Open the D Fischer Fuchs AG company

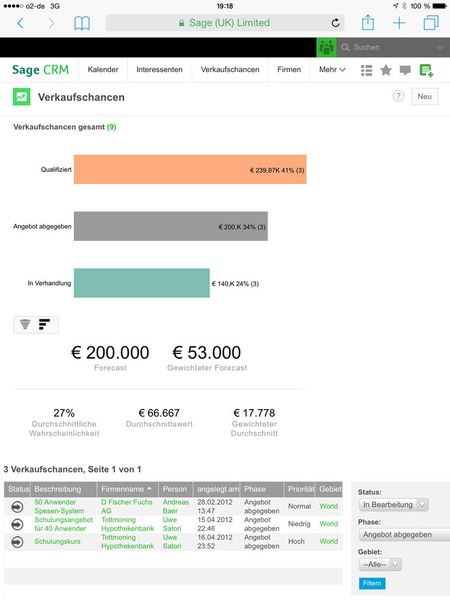[x=127, y=506]
